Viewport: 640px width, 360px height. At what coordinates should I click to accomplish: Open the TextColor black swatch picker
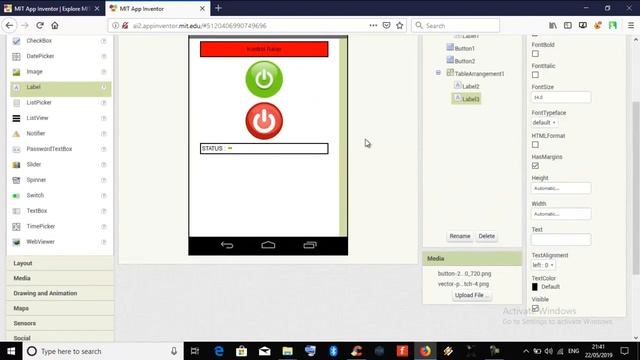point(535,287)
